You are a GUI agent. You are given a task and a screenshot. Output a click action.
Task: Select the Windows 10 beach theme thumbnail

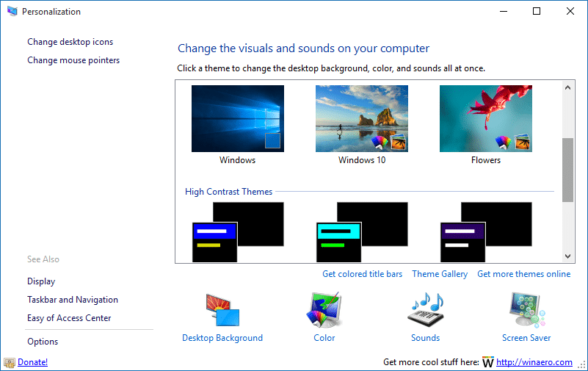pyautogui.click(x=362, y=118)
